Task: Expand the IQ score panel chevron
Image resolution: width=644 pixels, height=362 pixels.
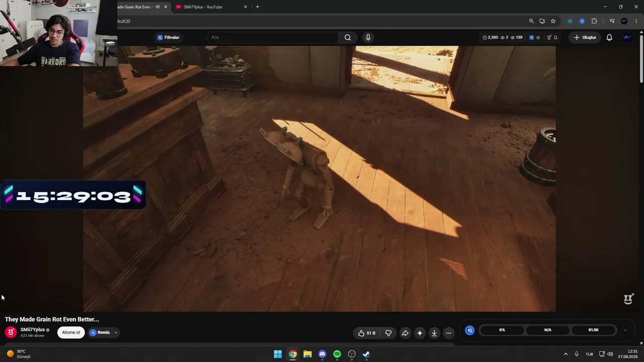Action: tap(625, 330)
